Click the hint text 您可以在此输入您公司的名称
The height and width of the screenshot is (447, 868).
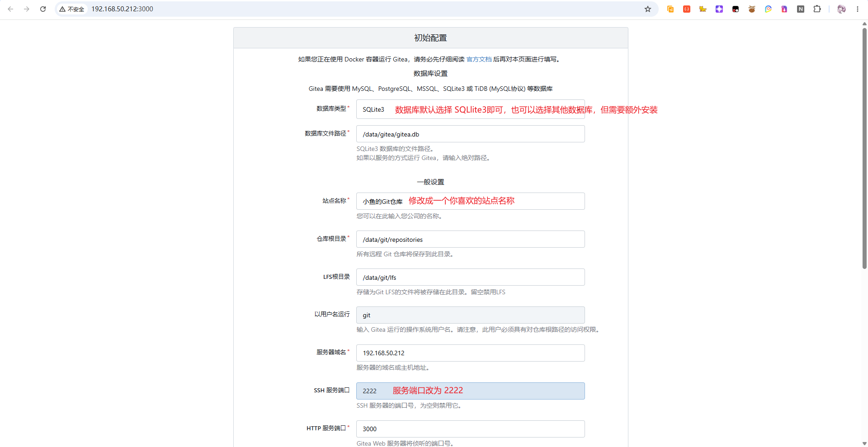point(399,216)
